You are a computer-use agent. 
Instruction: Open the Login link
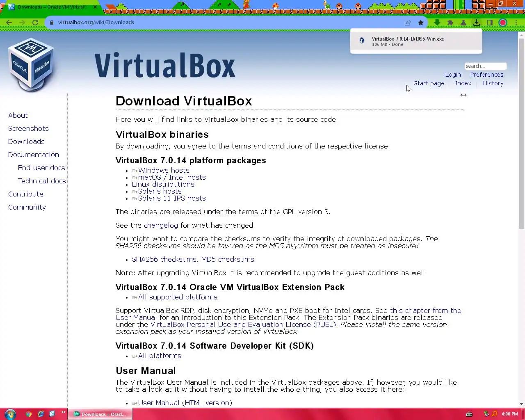[453, 75]
